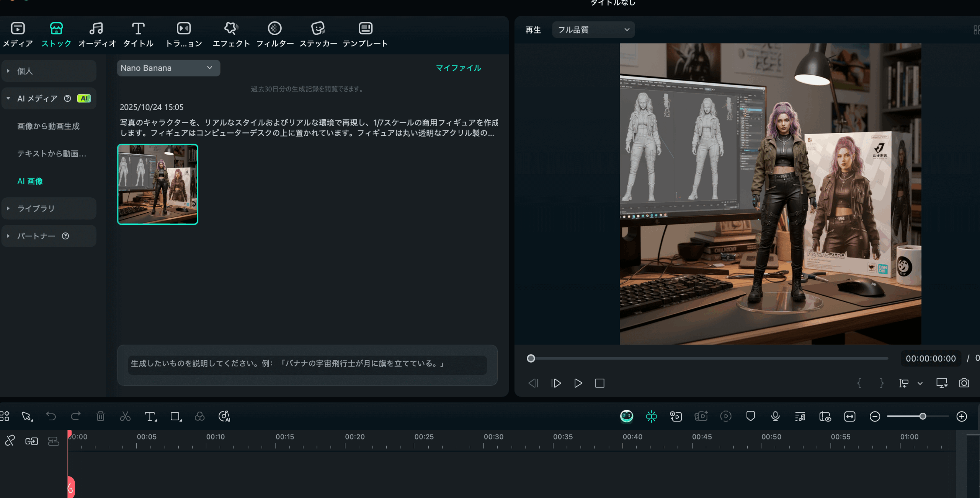Switch to the ステッカー tab
980x498 pixels.
point(319,34)
